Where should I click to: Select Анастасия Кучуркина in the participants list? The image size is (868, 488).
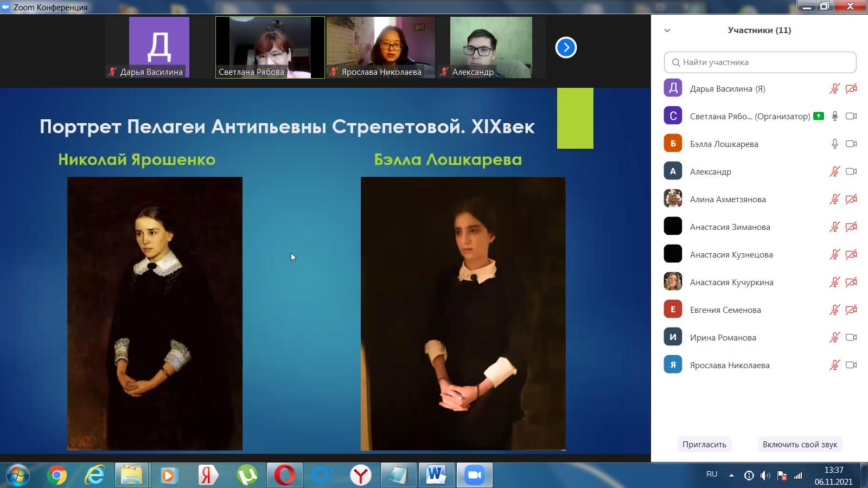tap(731, 282)
